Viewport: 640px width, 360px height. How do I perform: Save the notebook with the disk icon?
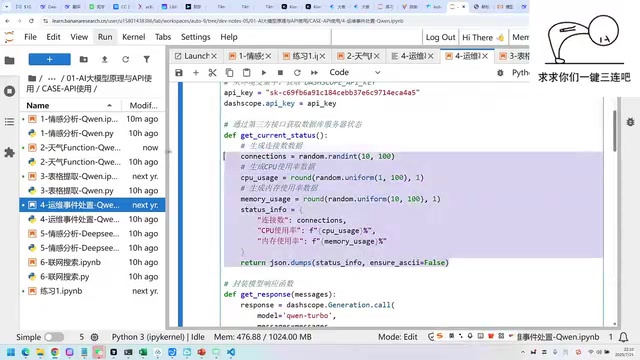tap(179, 73)
